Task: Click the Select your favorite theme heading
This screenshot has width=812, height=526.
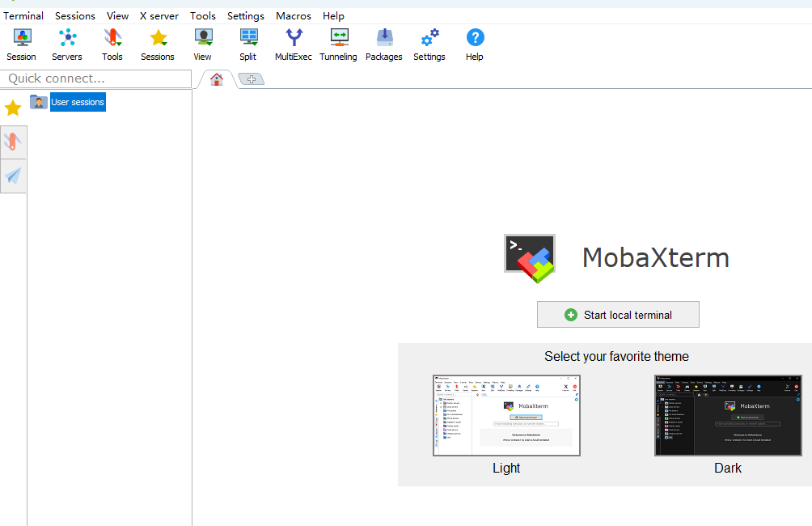Action: (x=616, y=357)
